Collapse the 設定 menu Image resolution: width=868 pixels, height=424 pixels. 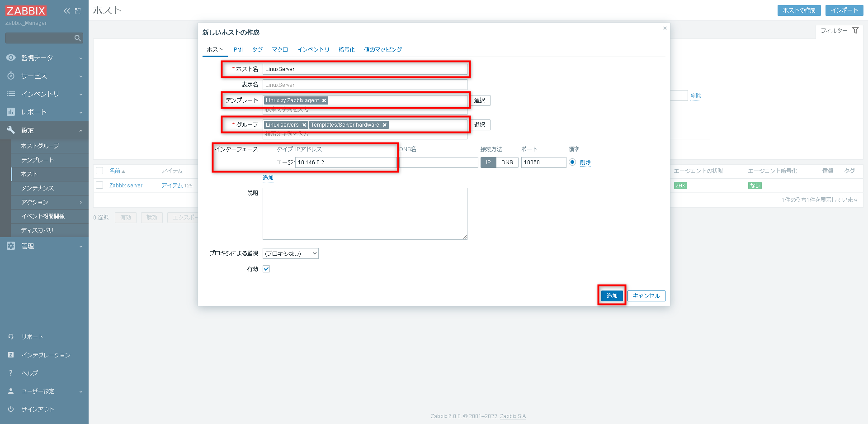point(44,130)
